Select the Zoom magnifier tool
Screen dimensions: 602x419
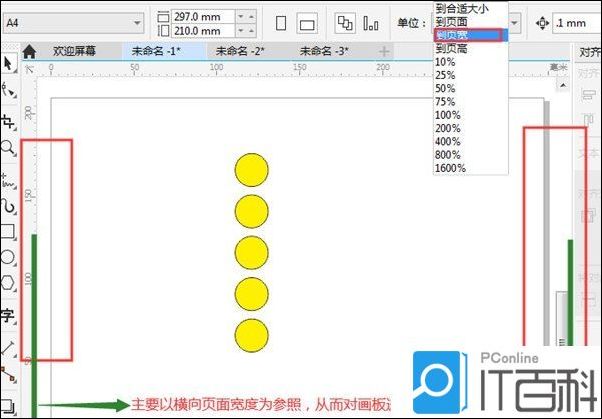click(8, 148)
